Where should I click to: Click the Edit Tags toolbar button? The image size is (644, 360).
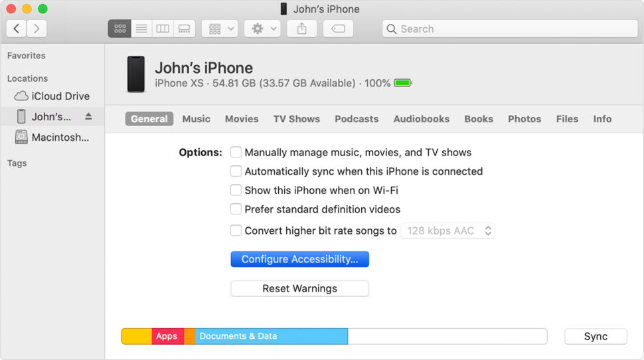click(x=338, y=29)
